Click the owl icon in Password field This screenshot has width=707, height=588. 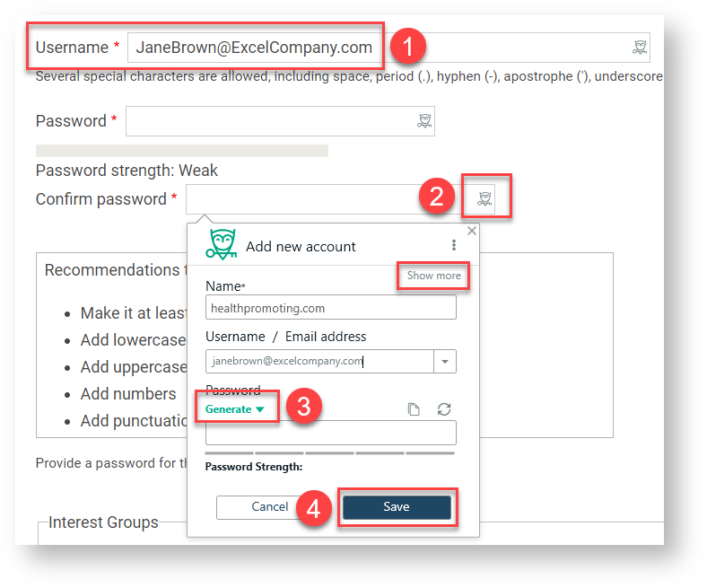424,121
